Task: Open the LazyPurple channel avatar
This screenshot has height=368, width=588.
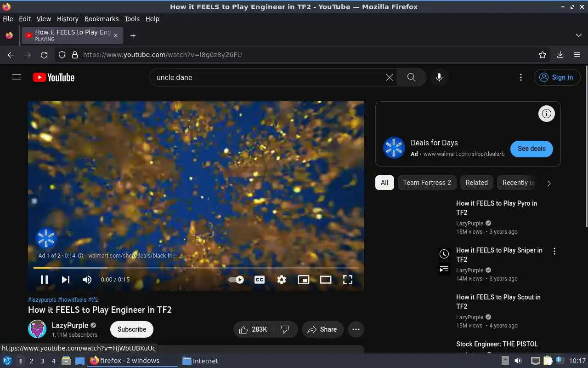Action: pos(37,329)
